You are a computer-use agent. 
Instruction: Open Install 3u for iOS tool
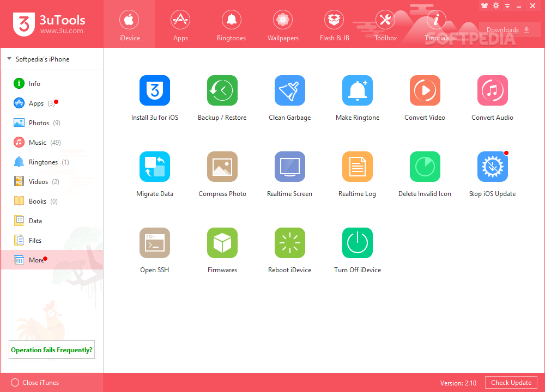(x=155, y=90)
